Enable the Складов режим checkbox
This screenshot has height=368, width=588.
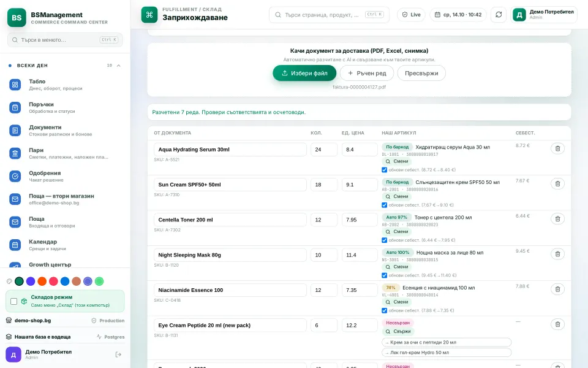(x=14, y=301)
